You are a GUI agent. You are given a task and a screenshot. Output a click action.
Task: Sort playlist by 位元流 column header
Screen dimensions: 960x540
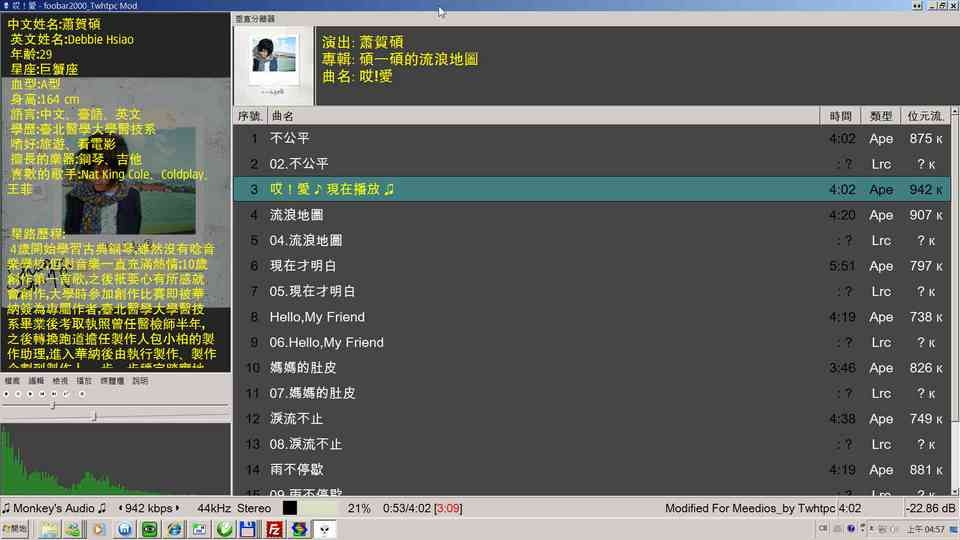tap(924, 116)
